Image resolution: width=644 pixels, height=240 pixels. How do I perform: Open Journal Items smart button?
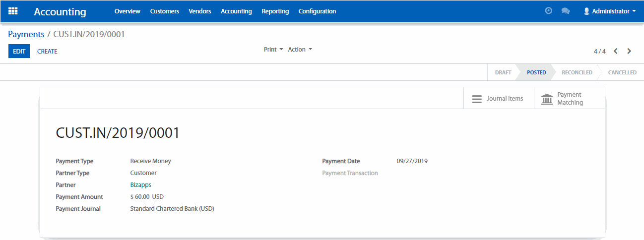point(498,99)
